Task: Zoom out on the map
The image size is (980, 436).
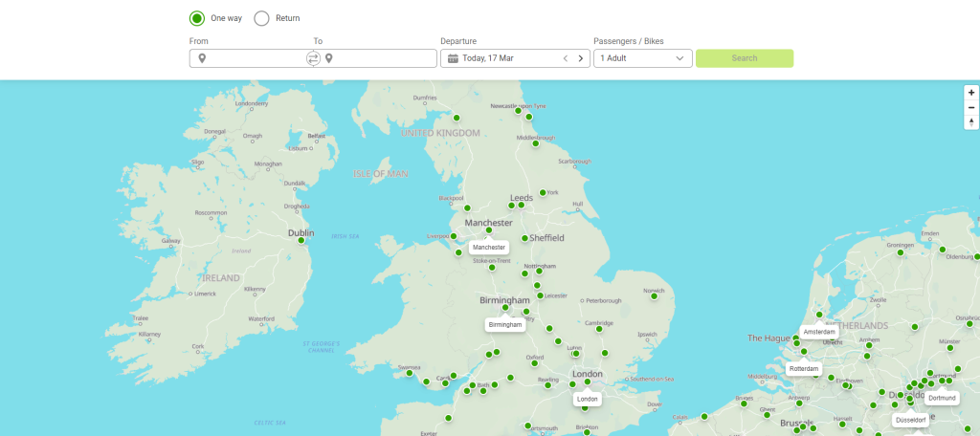Action: click(x=971, y=107)
